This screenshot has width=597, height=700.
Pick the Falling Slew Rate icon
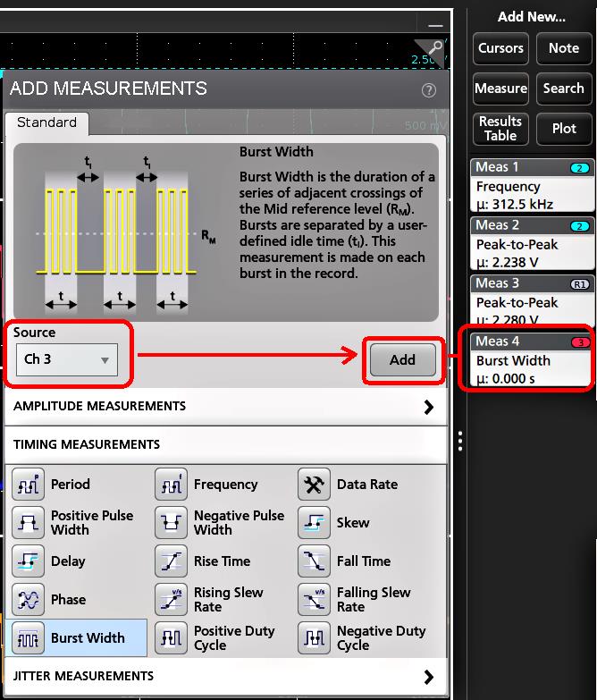point(314,600)
